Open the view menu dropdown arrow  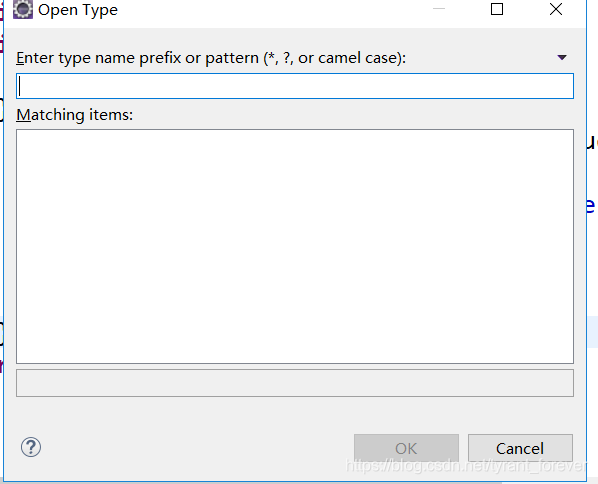562,58
